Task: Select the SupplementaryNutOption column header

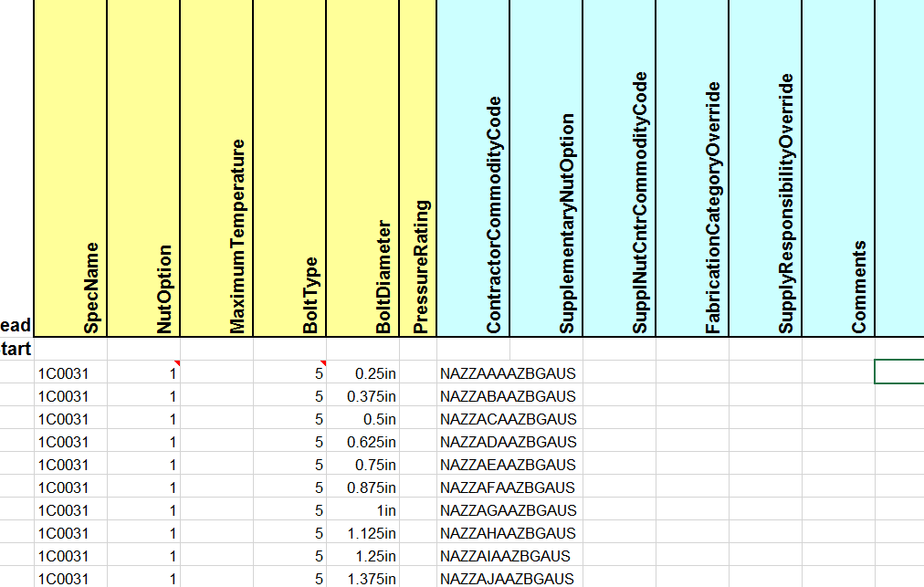Action: pos(546,168)
